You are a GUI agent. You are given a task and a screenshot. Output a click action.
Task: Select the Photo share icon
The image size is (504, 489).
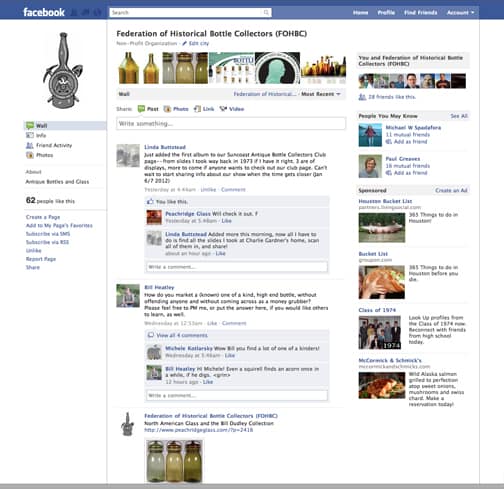coord(167,109)
